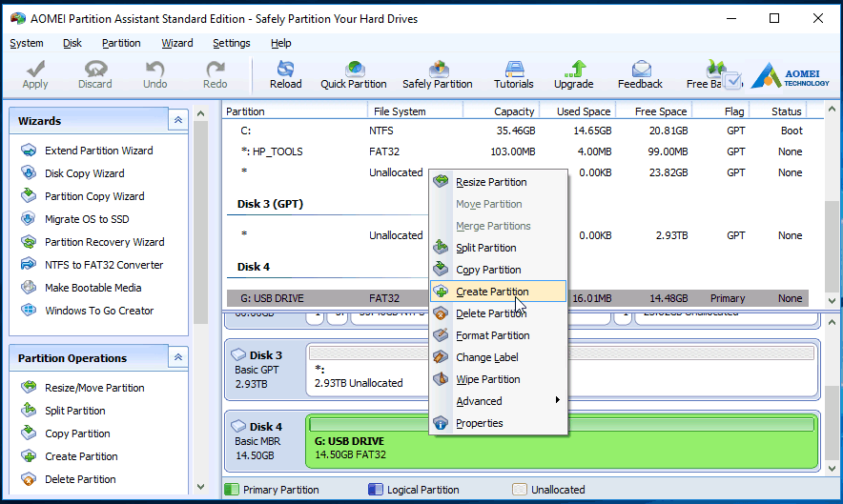The height and width of the screenshot is (504, 843).
Task: Start Migrate OS to SSD
Action: tap(87, 219)
